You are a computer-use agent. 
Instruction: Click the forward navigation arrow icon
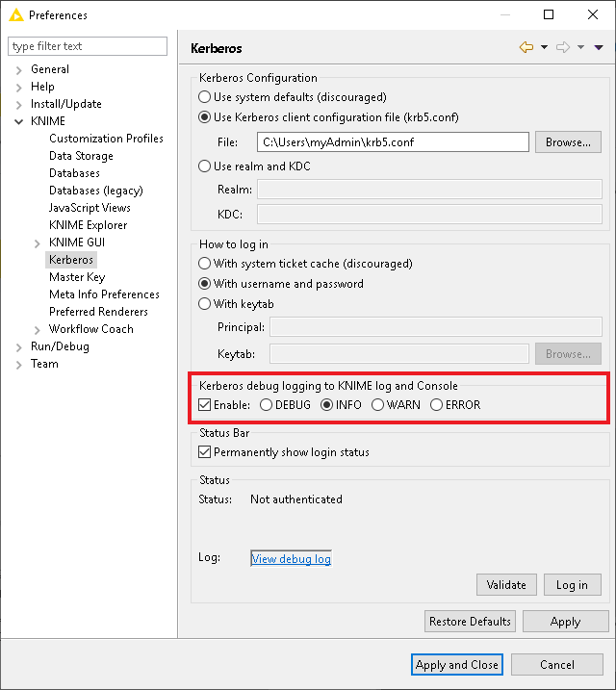(x=563, y=47)
